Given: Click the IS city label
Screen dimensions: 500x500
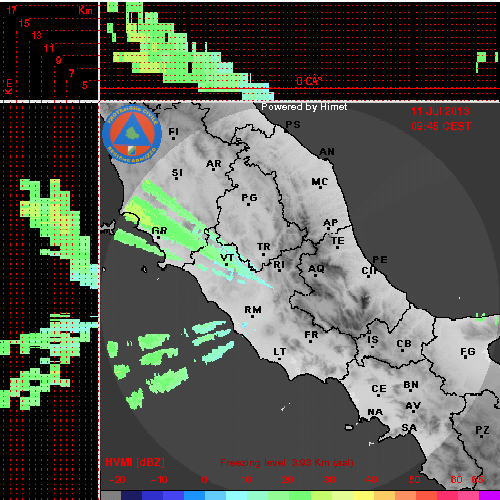Looking at the screenshot, I should coord(373,340).
